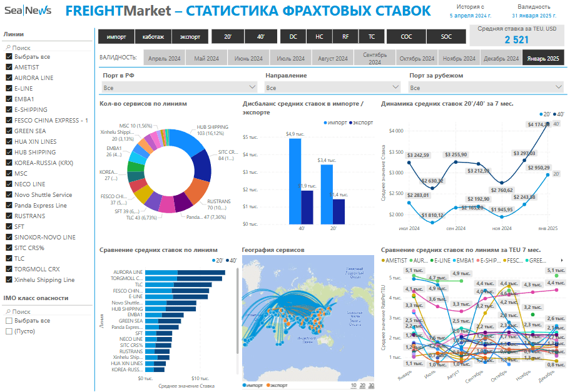
Task: Click the scrollbar of Сравнение средних ставок chart
Action: pyautogui.click(x=238, y=311)
